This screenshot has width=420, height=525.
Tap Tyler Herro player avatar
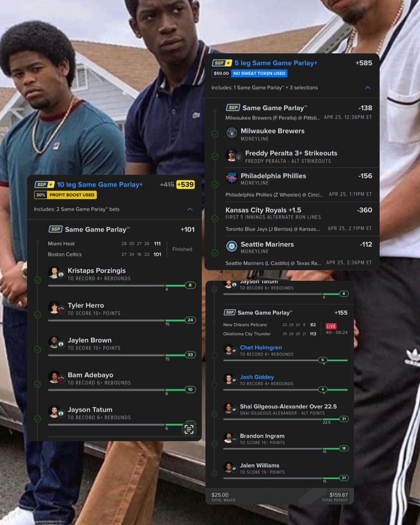54,307
